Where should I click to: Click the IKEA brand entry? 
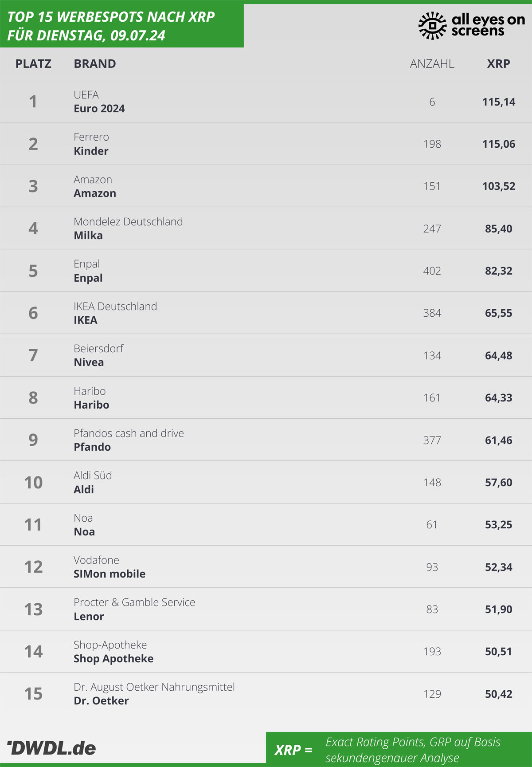[86, 320]
